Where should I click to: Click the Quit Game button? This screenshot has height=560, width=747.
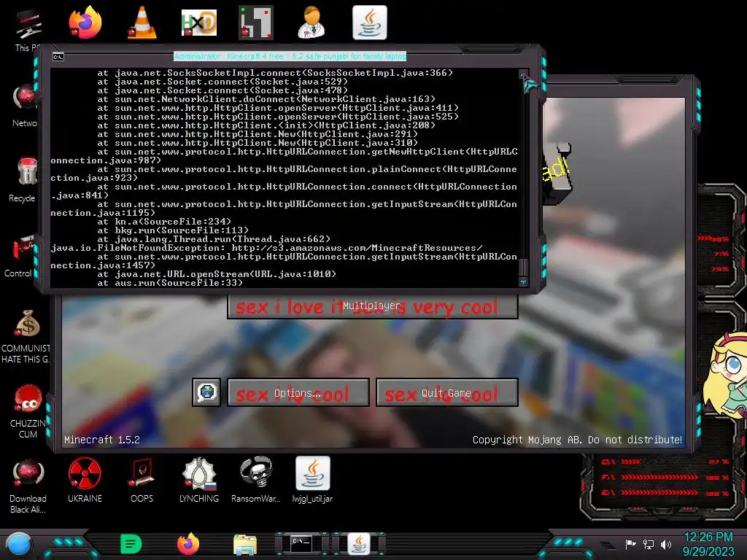click(447, 393)
